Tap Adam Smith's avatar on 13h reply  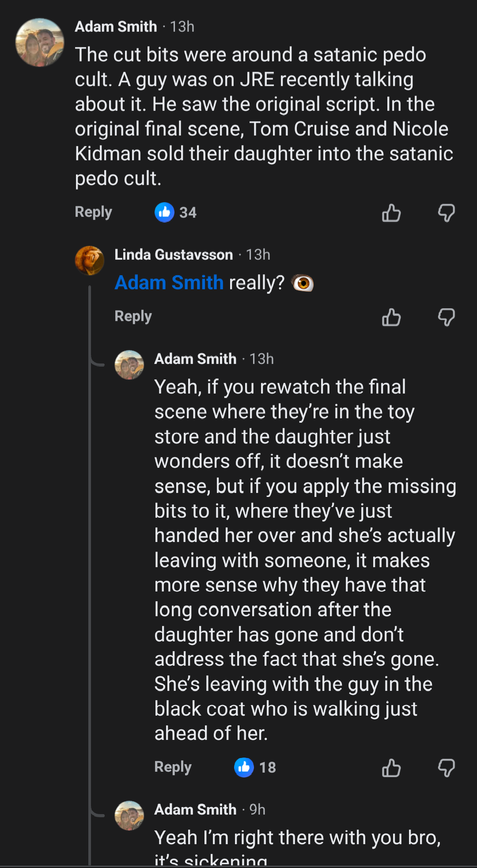(129, 365)
